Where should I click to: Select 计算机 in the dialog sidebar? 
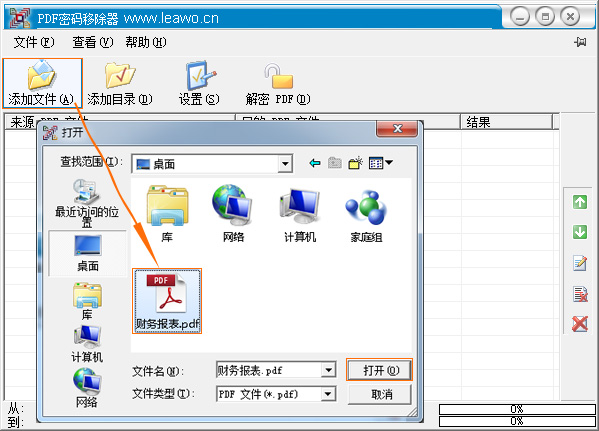pos(87,344)
